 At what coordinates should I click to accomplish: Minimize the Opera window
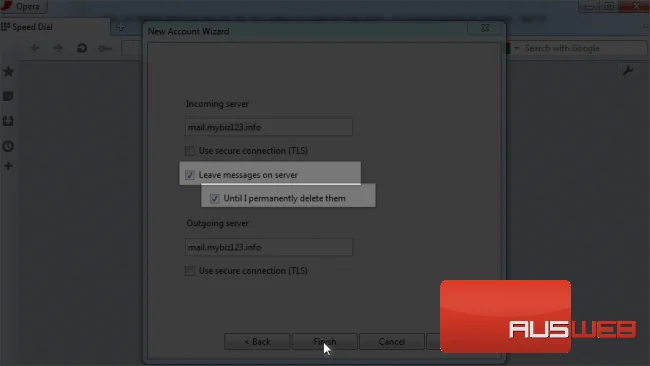click(x=589, y=6)
